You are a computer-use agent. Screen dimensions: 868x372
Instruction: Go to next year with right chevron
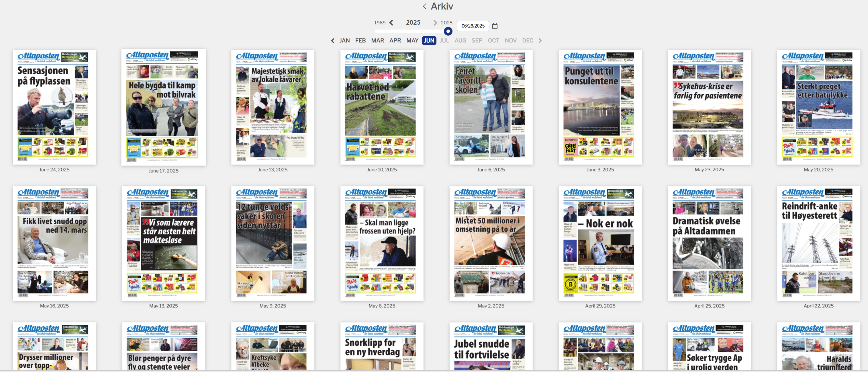(435, 23)
